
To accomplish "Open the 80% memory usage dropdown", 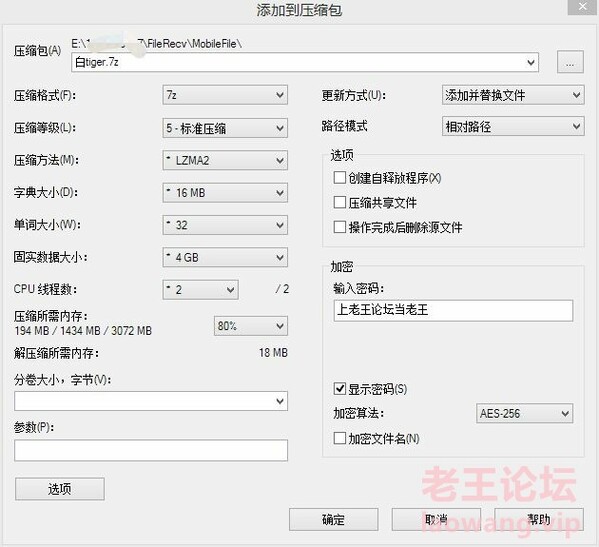I will click(x=251, y=326).
